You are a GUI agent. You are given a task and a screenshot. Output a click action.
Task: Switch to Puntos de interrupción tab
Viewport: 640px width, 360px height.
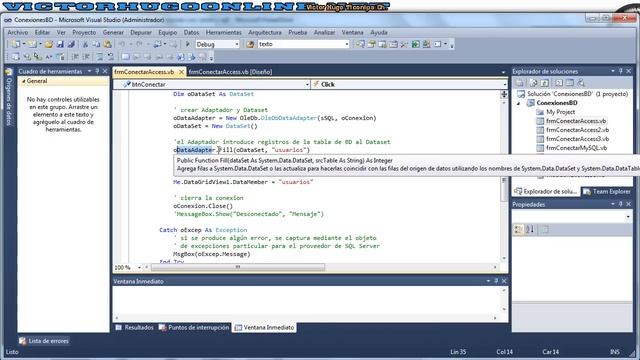point(194,327)
